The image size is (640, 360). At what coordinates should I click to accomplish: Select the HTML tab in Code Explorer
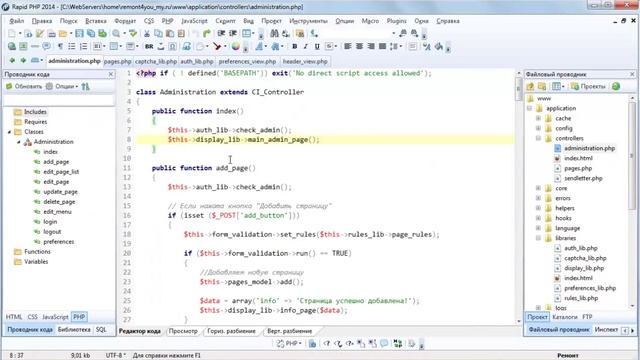(14, 317)
